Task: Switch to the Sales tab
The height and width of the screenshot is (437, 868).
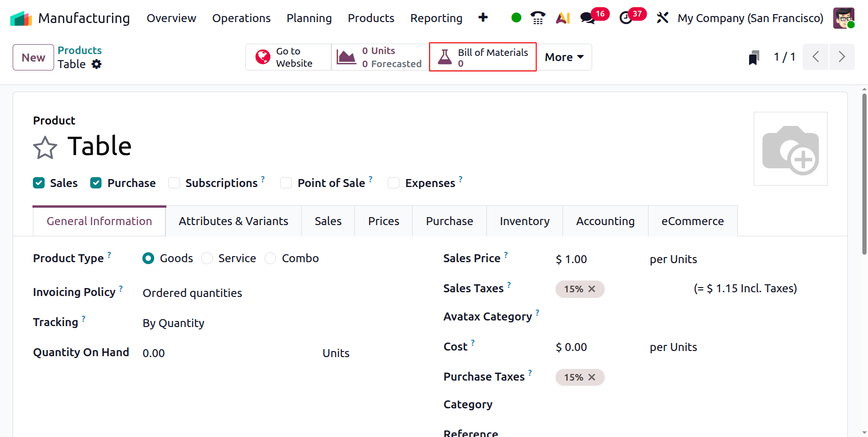Action: (328, 221)
